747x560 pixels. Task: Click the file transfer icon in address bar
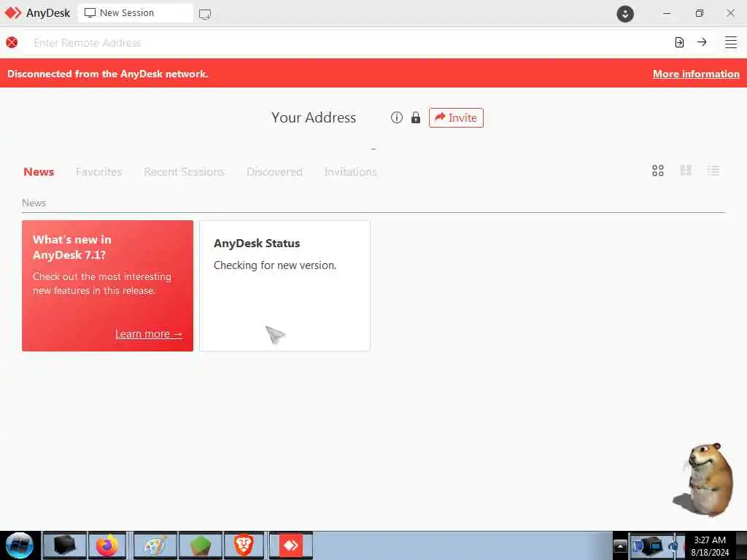coord(679,42)
